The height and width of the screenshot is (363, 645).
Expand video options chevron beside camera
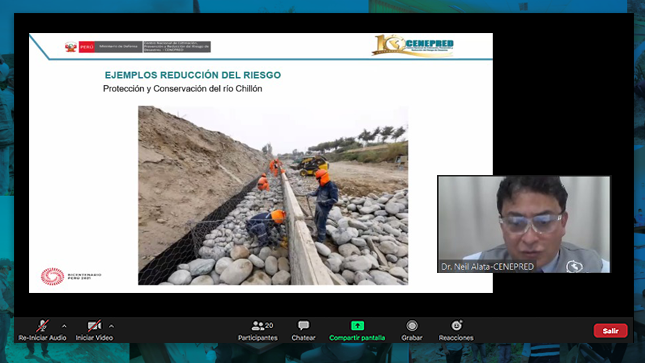[x=111, y=326]
